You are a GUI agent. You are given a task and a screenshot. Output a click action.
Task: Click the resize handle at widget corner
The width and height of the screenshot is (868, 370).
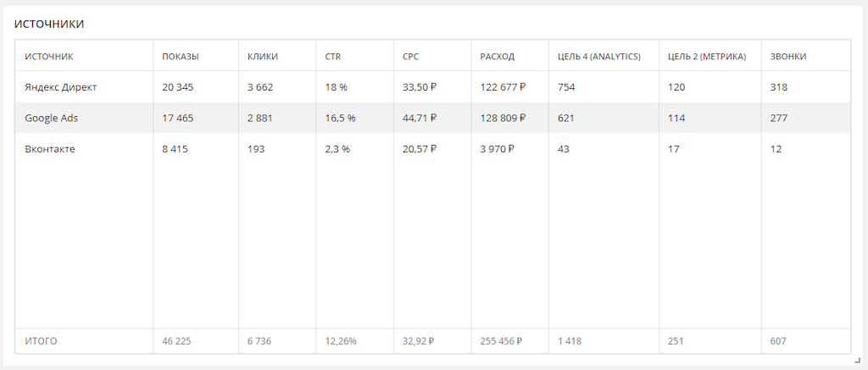(856, 360)
